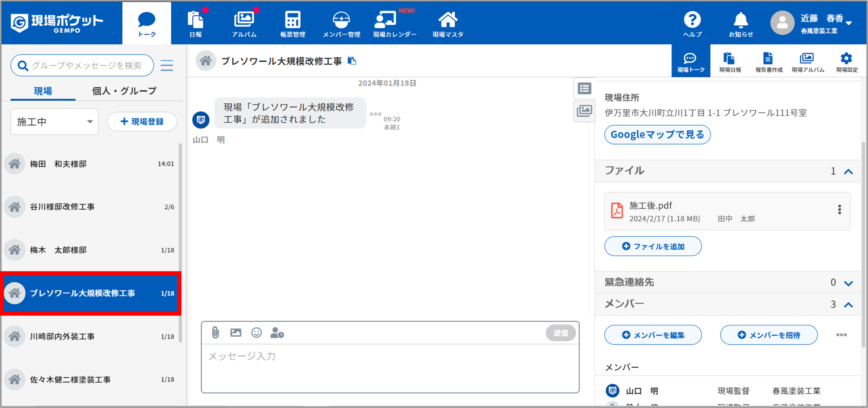
Task: Open 谷川様邸改修工事 site
Action: tap(90, 207)
